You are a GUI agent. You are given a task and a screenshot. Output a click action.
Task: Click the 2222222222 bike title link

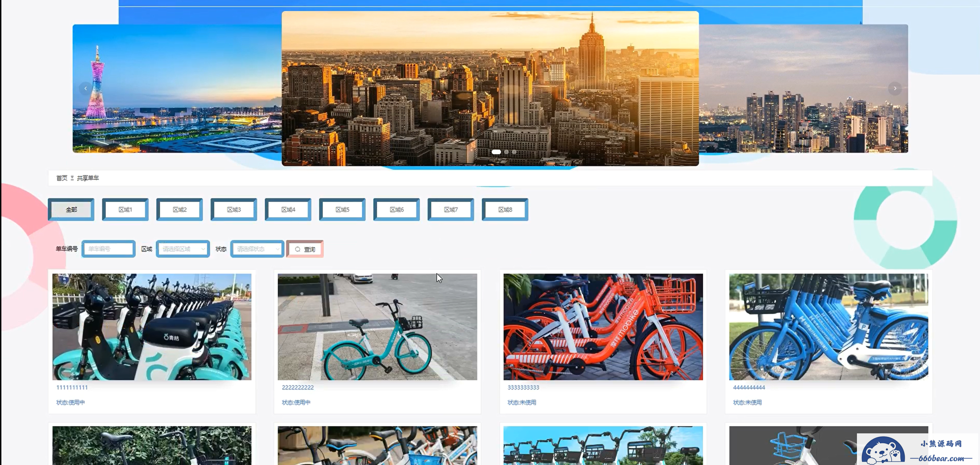point(298,387)
